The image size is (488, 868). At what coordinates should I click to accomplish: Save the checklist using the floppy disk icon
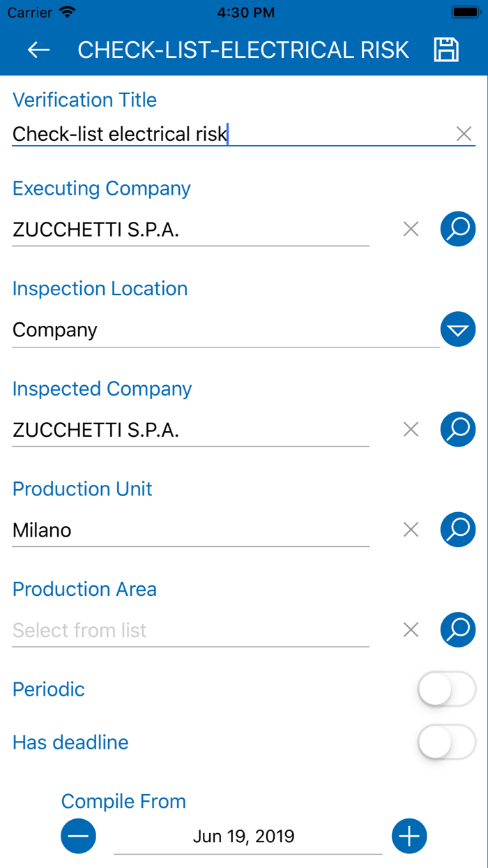(x=447, y=50)
